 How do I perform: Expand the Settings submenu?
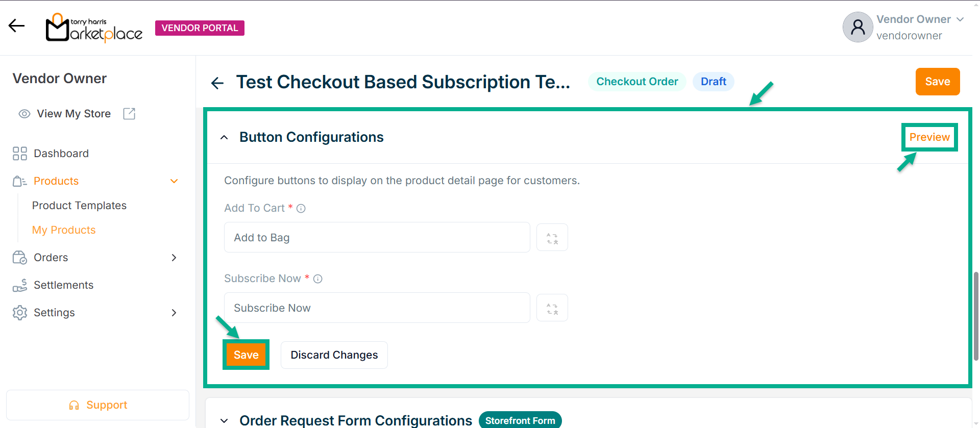174,313
